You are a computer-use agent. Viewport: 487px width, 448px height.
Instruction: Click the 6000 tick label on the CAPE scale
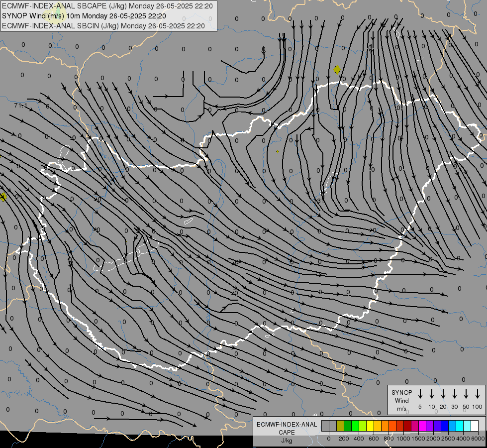(478, 439)
